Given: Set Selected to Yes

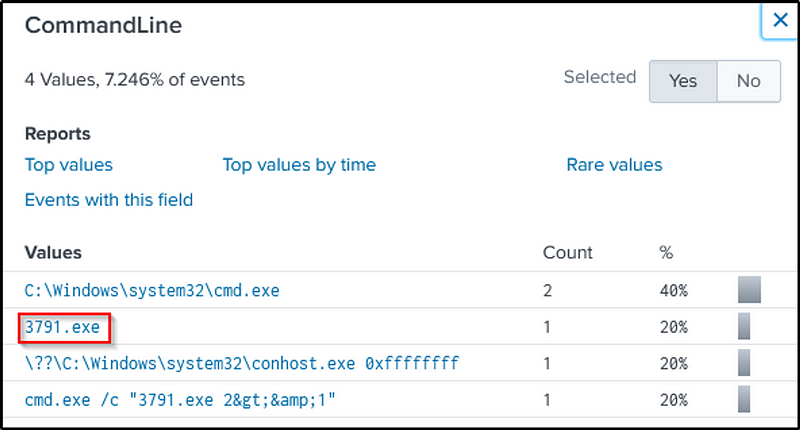Looking at the screenshot, I should [683, 81].
